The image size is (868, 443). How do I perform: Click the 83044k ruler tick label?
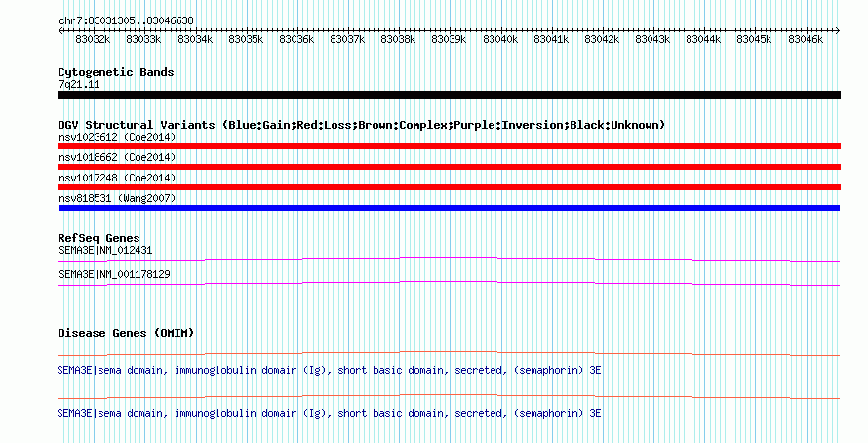(703, 40)
